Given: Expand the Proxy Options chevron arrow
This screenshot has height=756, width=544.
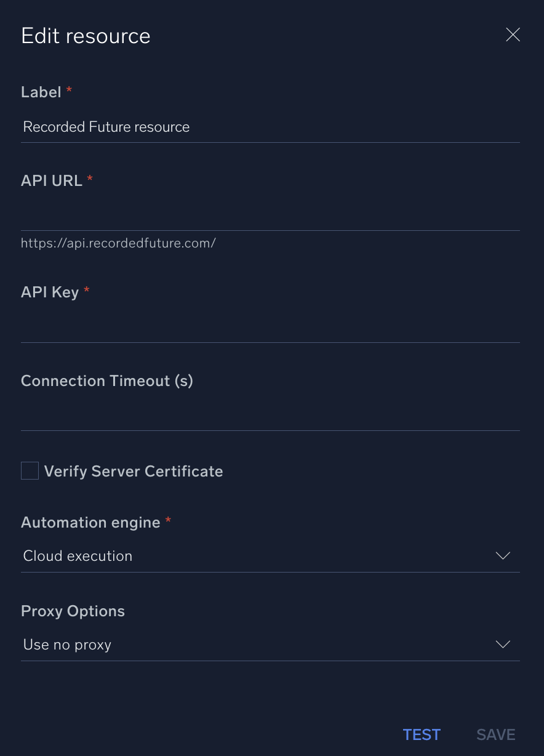Looking at the screenshot, I should 503,645.
